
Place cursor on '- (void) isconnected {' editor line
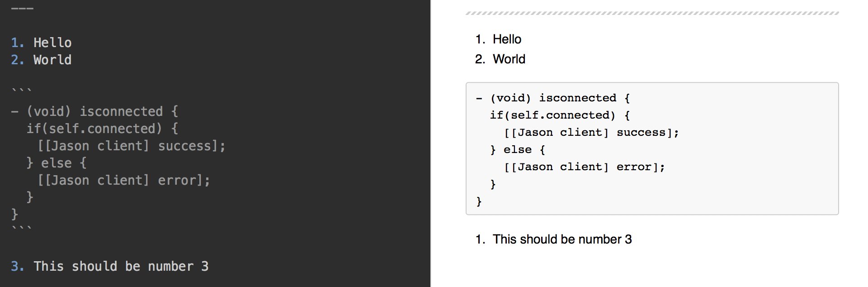(94, 111)
